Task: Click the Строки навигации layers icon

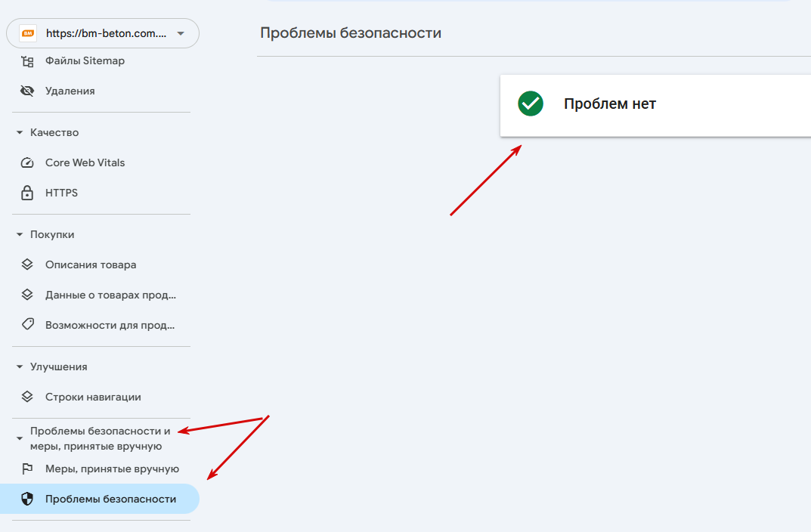Action: (27, 397)
